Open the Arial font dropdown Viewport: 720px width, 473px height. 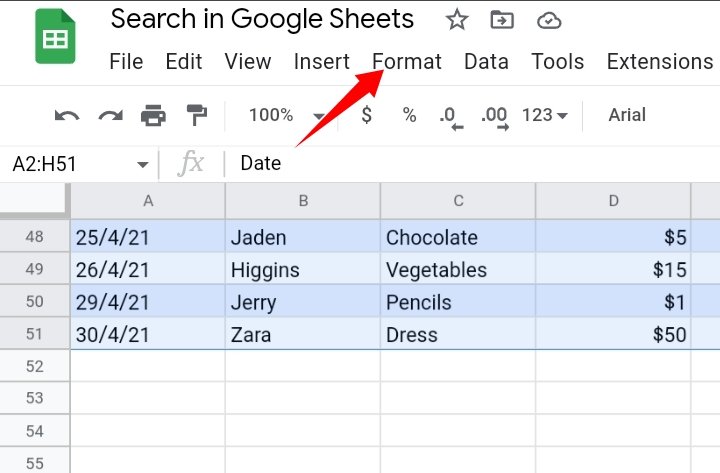point(627,115)
